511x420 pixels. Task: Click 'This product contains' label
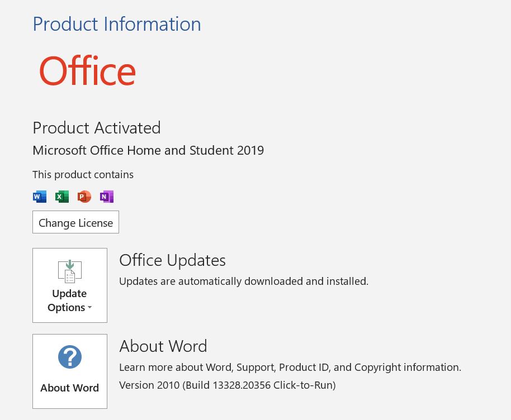tap(83, 175)
